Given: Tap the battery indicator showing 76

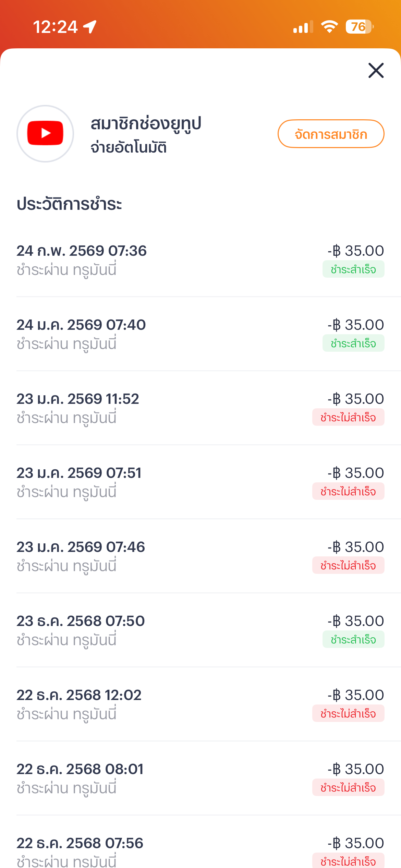Looking at the screenshot, I should point(359,27).
